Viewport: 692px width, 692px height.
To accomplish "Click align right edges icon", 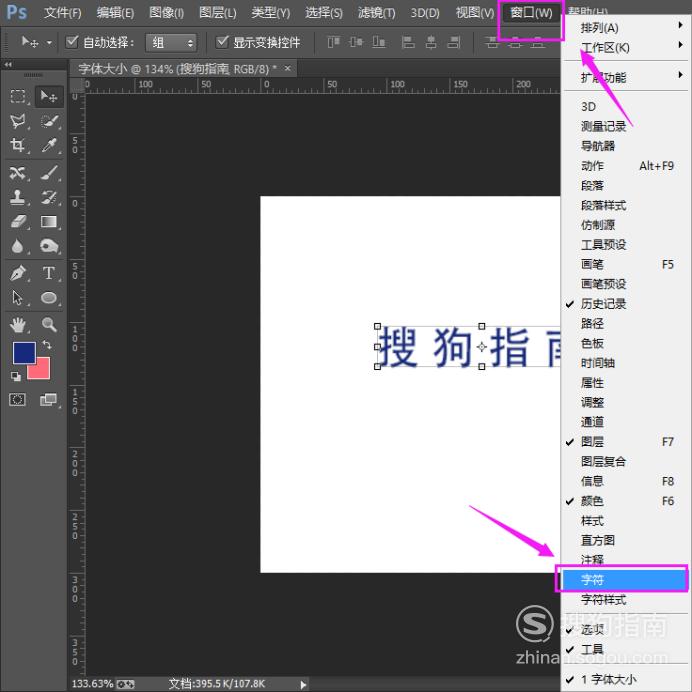I will 454,42.
